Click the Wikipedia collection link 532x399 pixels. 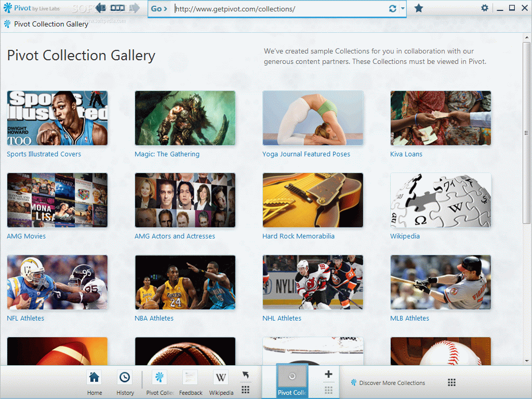click(405, 236)
